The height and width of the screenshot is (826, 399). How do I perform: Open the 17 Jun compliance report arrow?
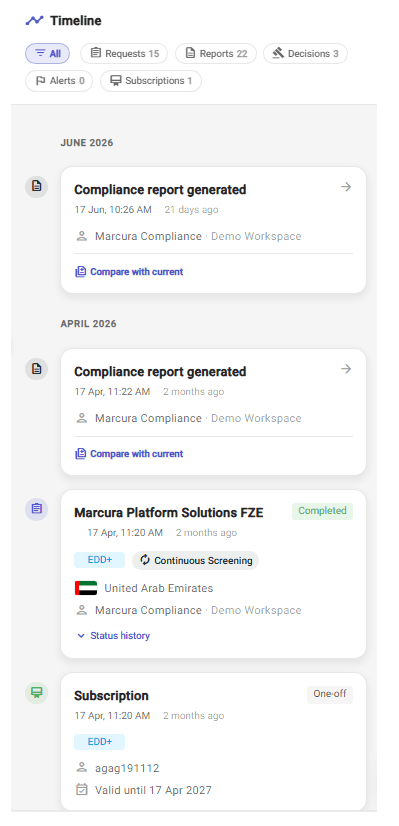(346, 186)
